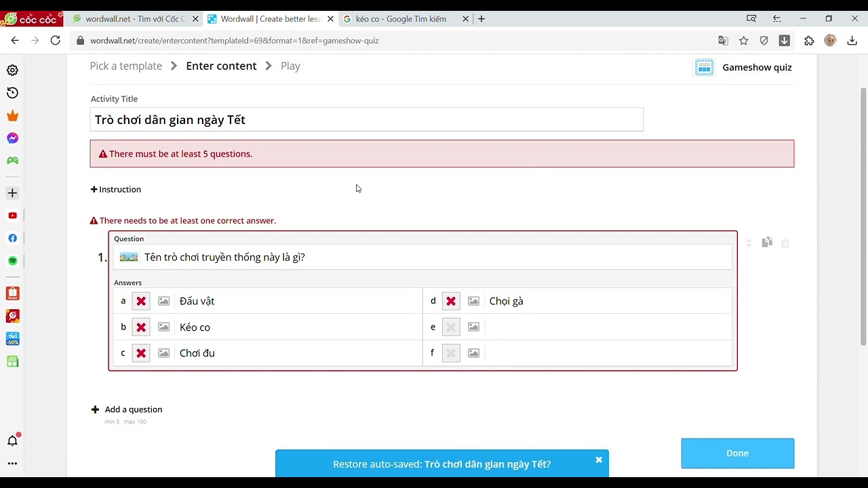This screenshot has width=868, height=488.
Task: Open YouTube shortcut in sidebar
Action: [12, 216]
